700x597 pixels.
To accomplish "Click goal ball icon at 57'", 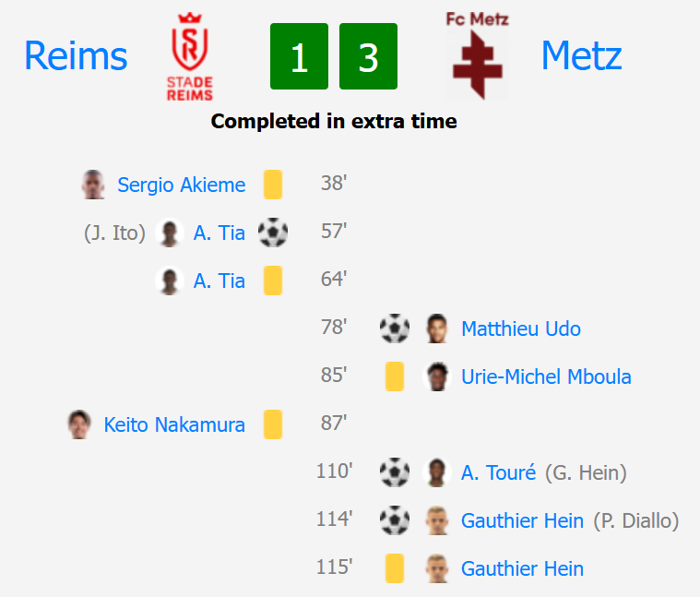I will click(273, 233).
